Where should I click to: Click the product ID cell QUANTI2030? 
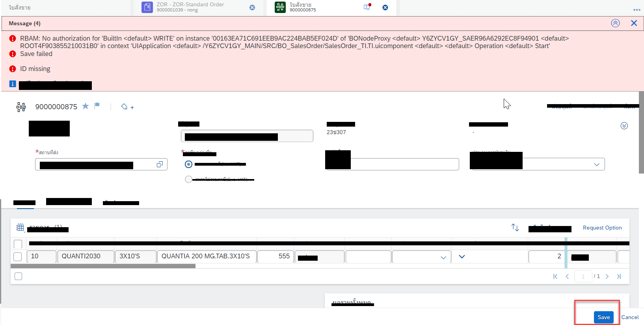86,257
